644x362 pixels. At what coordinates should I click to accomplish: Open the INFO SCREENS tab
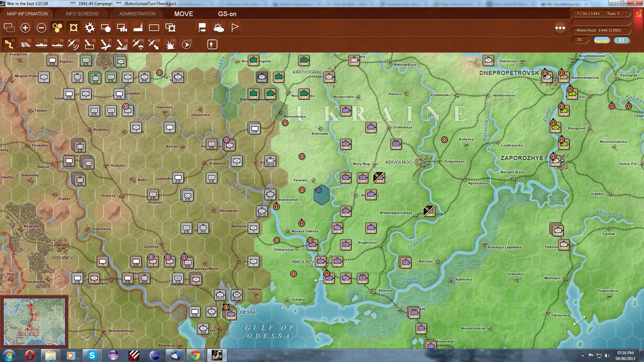[x=82, y=14]
